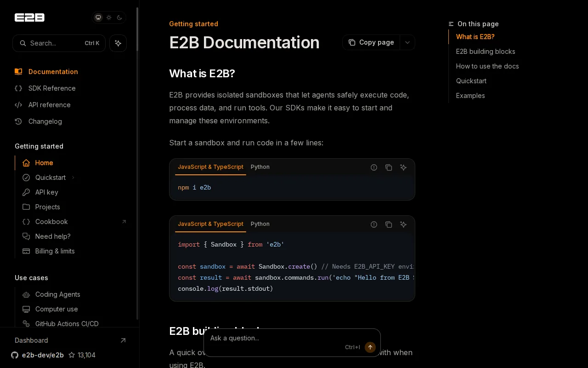Report issue icon in Sandbox code block

point(374,224)
